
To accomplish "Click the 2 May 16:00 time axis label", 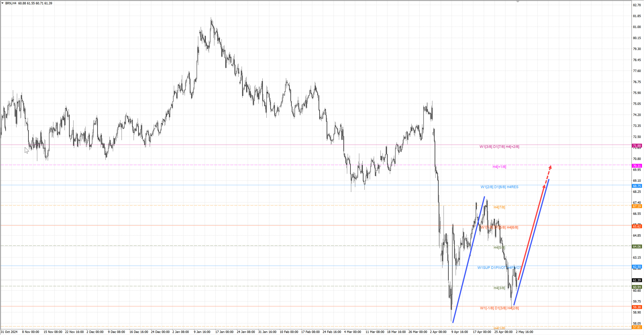I will (x=524, y=332).
